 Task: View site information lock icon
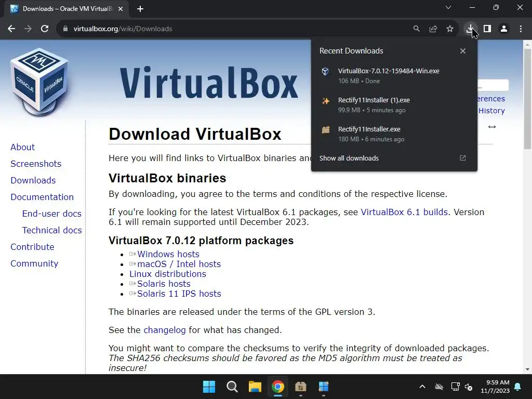(65, 29)
